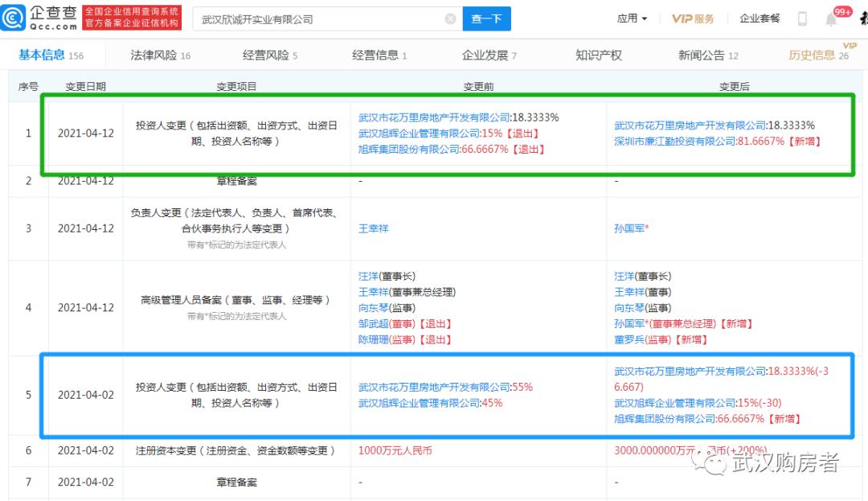Open the 孙国军 person link
Image resolution: width=868 pixels, height=501 pixels.
[x=631, y=228]
